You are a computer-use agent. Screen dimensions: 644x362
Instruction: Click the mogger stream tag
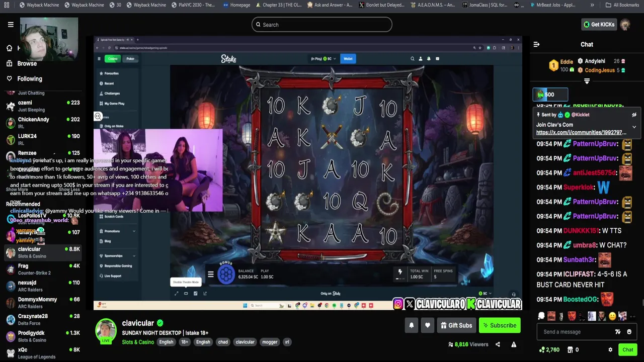[270, 342]
